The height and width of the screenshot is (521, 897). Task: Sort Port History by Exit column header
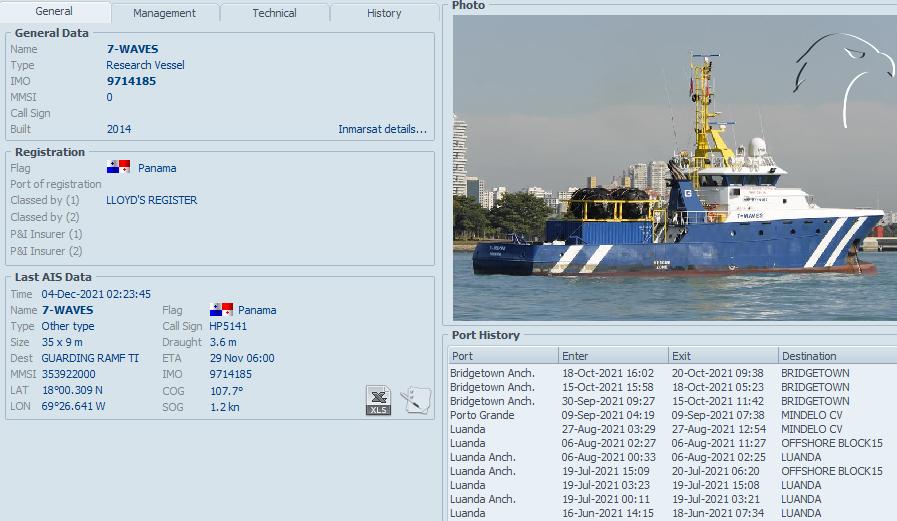click(x=723, y=356)
